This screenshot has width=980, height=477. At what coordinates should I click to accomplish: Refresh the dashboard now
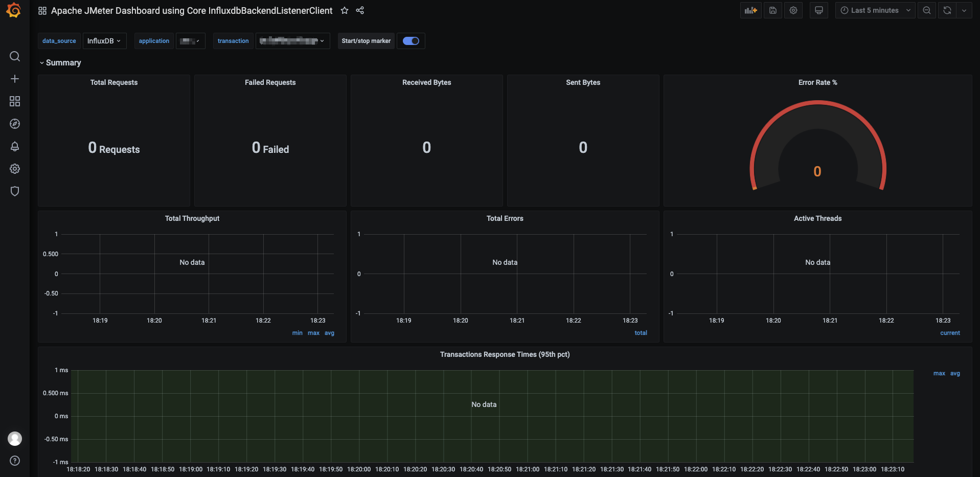(x=947, y=10)
